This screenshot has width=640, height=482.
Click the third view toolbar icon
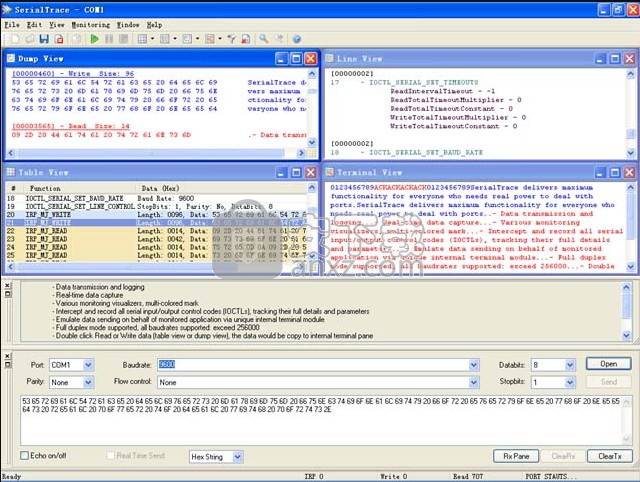point(187,39)
